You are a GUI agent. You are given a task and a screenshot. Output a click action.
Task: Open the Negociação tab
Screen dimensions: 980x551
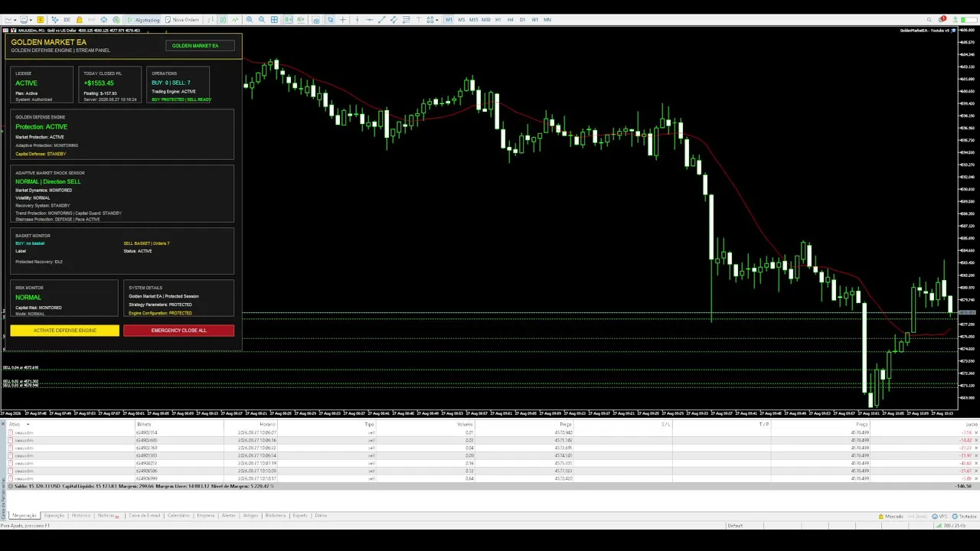point(24,515)
